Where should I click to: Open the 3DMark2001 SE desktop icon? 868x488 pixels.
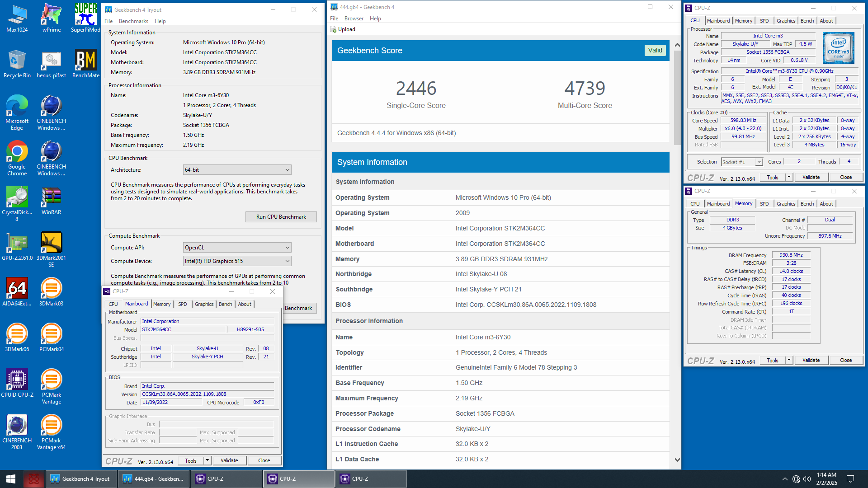coord(51,249)
